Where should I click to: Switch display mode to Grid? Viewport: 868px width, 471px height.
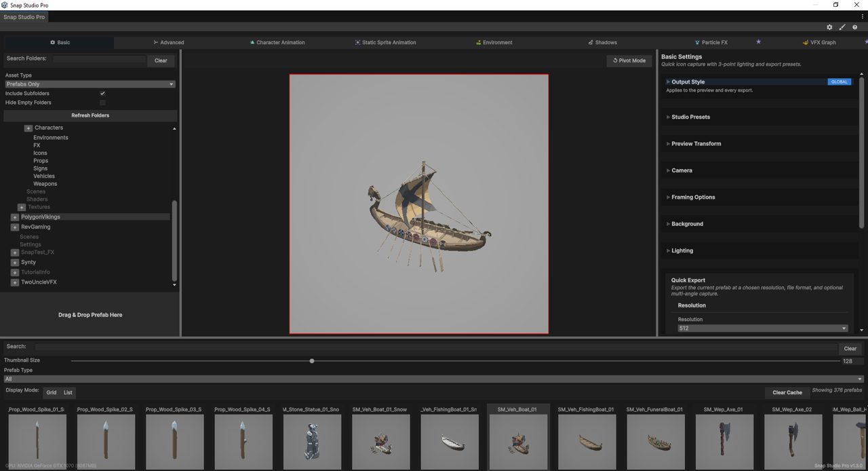pyautogui.click(x=52, y=392)
